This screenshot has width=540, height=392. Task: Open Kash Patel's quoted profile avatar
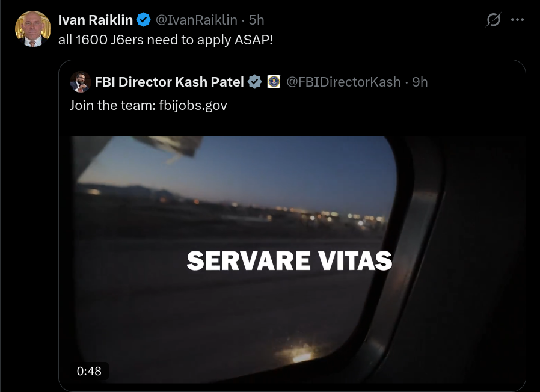[x=80, y=82]
